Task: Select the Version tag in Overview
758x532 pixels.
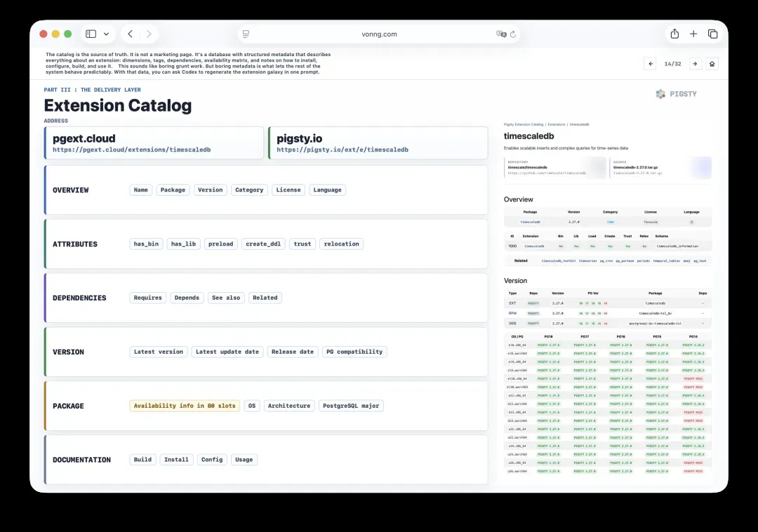Action: coord(211,190)
